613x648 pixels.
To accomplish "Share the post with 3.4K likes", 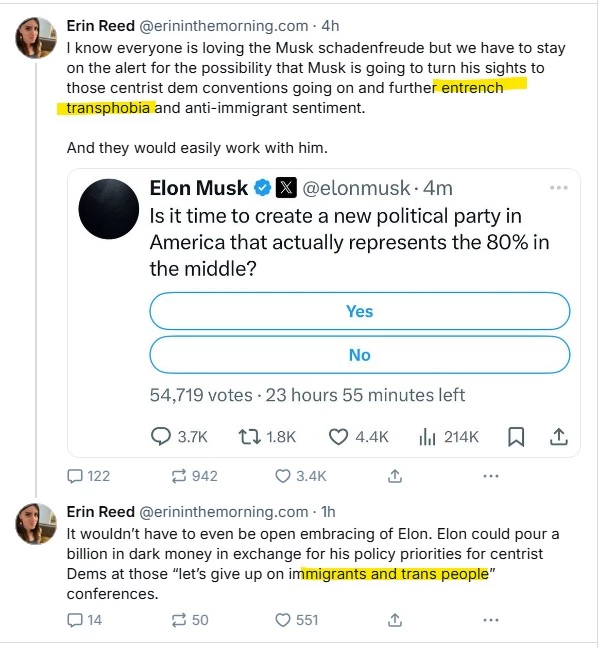I will tap(395, 476).
